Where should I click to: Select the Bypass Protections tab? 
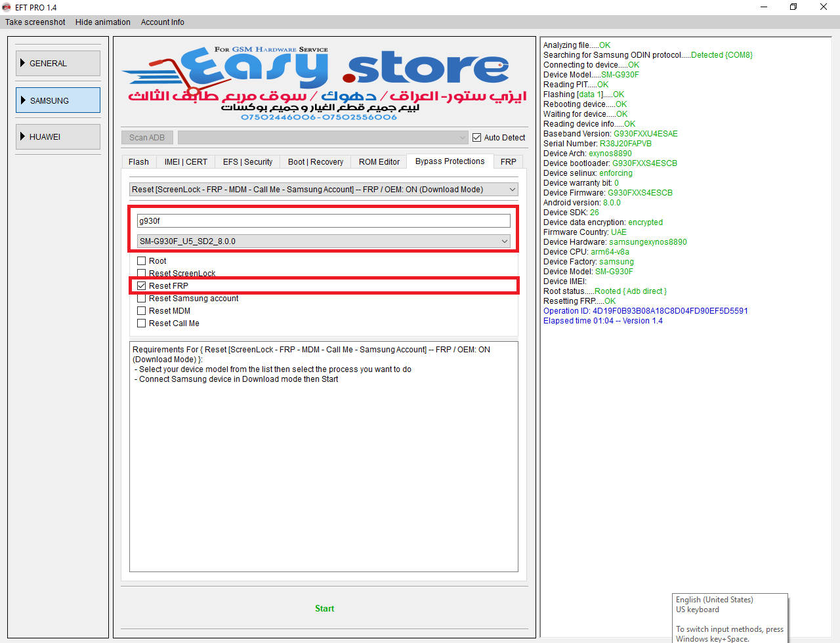click(450, 161)
